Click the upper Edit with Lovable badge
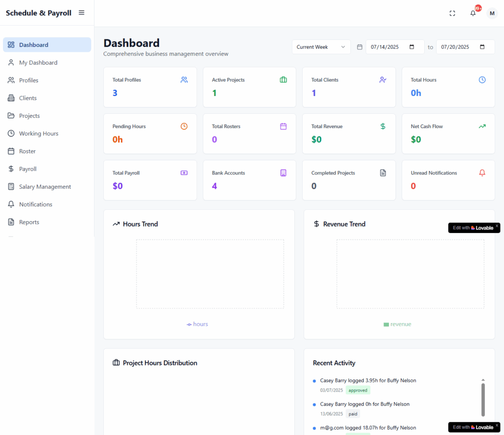504x435 pixels. click(x=473, y=228)
